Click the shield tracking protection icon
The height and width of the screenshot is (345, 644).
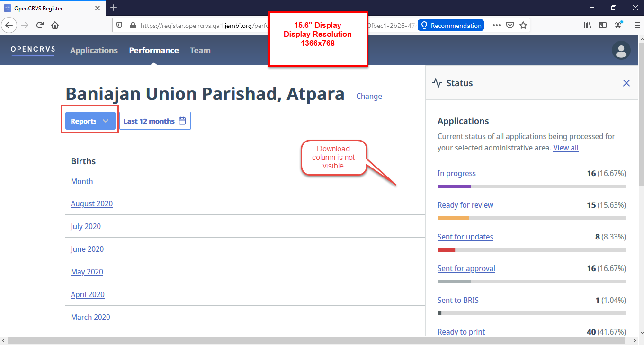(119, 25)
